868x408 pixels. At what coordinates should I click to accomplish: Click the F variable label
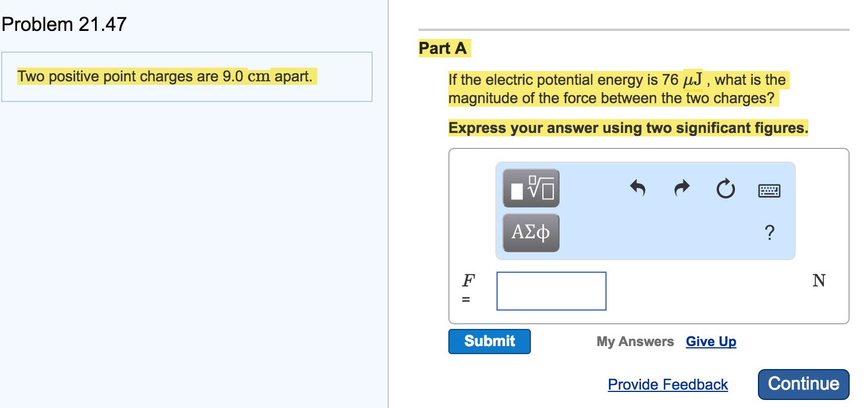pos(468,281)
